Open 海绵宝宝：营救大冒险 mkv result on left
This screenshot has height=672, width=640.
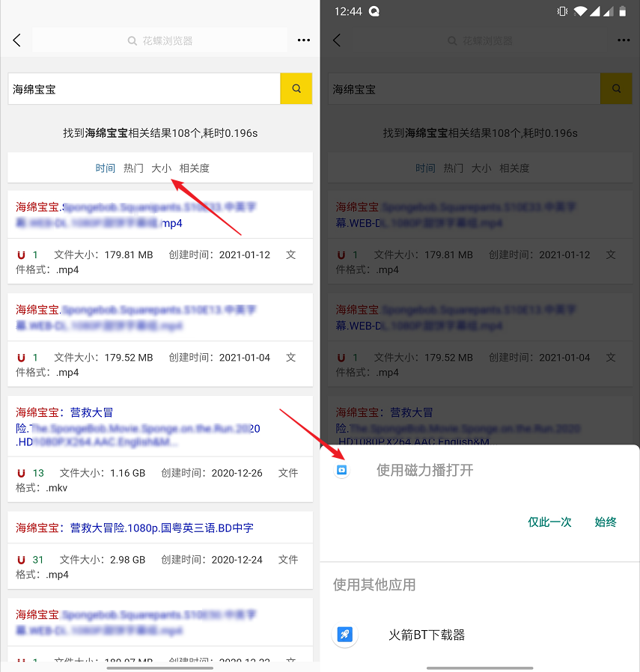(x=138, y=427)
